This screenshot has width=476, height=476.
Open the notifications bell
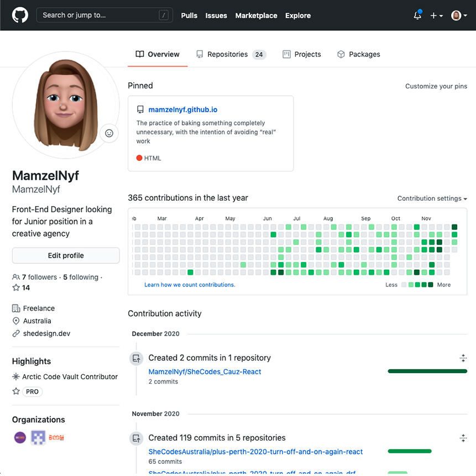click(x=417, y=15)
